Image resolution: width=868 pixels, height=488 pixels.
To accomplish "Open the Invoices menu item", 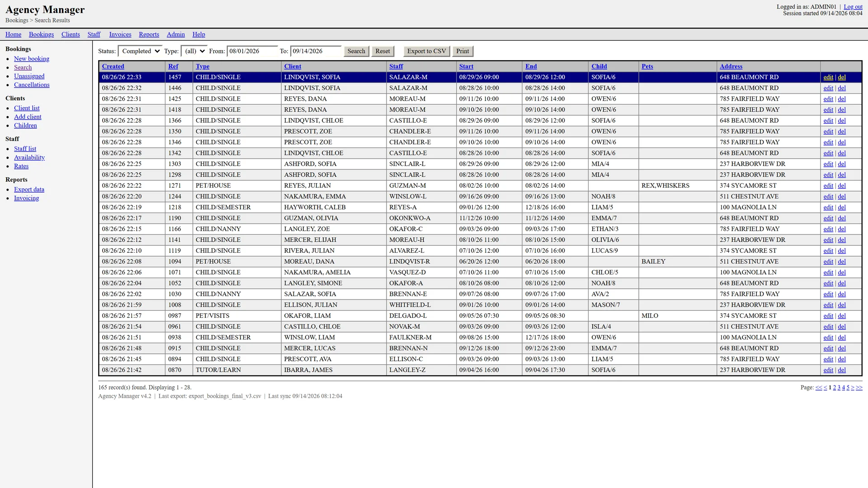I will [x=120, y=34].
